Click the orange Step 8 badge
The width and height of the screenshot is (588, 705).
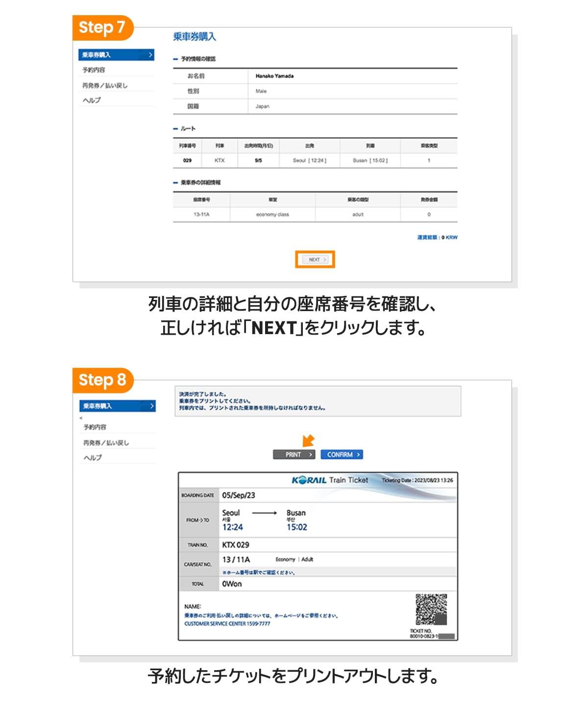(x=102, y=380)
